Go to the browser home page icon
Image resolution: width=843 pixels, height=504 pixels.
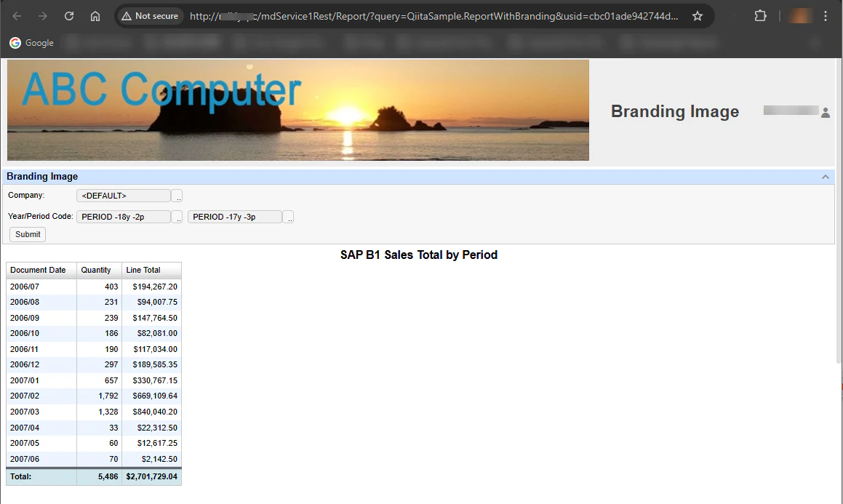coord(95,16)
